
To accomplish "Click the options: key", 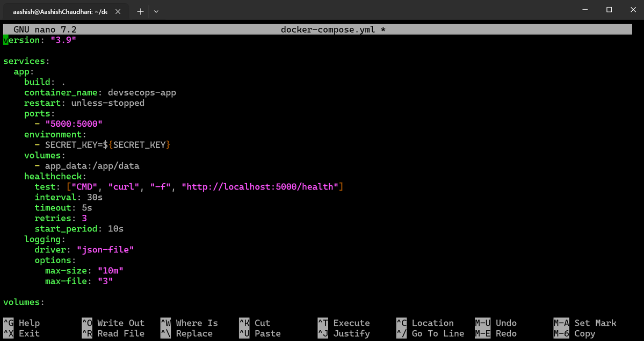I will (x=55, y=260).
